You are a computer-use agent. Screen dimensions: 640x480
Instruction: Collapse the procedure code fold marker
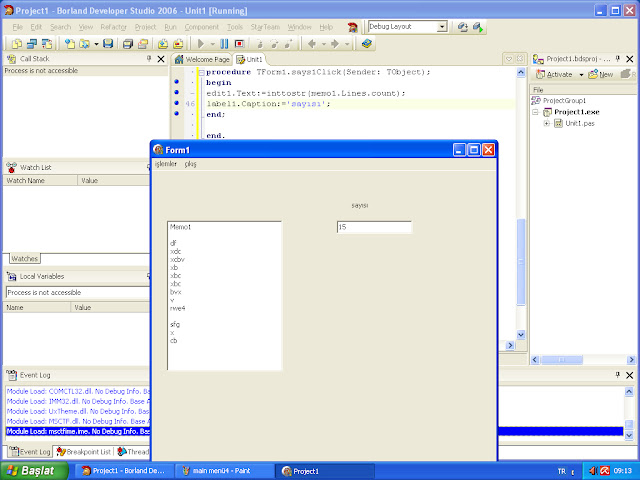point(201,72)
